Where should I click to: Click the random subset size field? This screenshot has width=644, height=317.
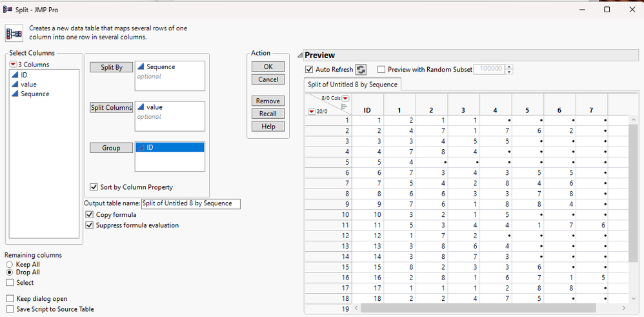click(x=490, y=70)
